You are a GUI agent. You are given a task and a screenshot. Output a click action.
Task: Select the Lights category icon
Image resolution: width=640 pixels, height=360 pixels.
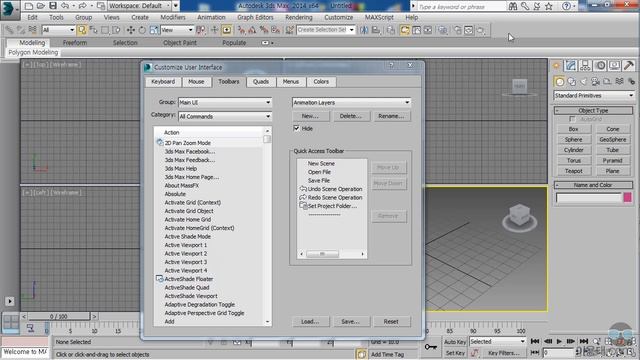point(584,82)
